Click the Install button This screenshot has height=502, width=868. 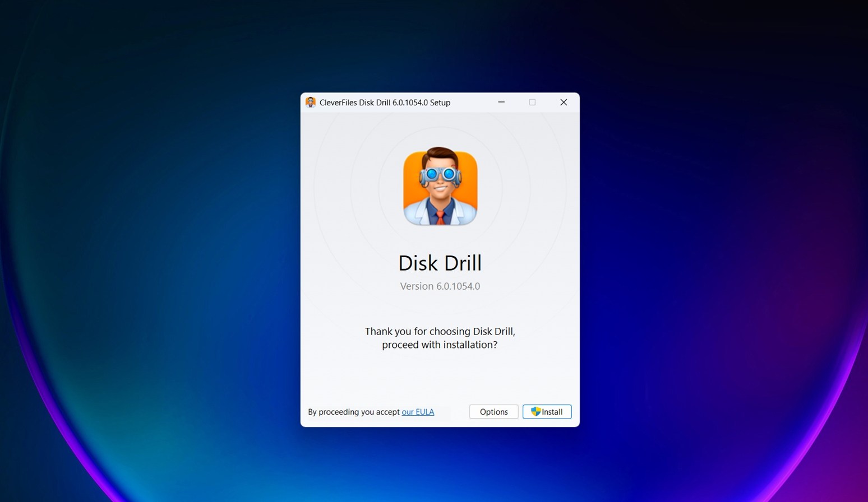[x=547, y=412]
